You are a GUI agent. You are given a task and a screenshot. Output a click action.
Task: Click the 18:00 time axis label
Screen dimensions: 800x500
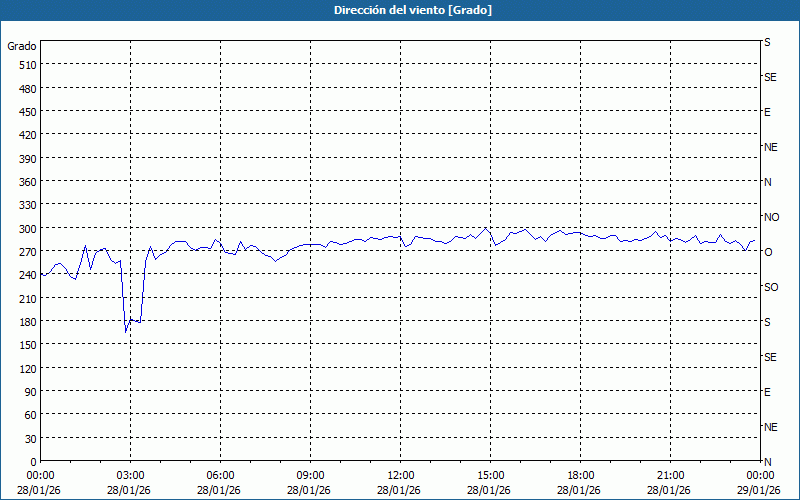[580, 475]
